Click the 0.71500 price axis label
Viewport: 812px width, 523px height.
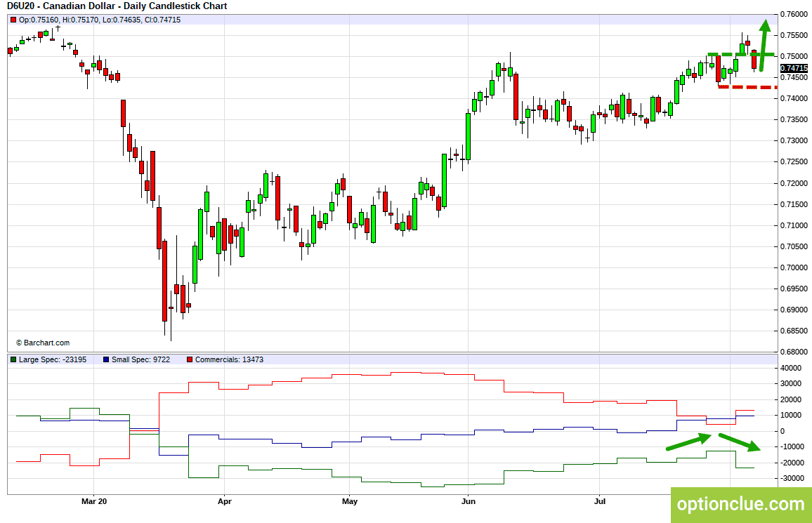tap(794, 204)
